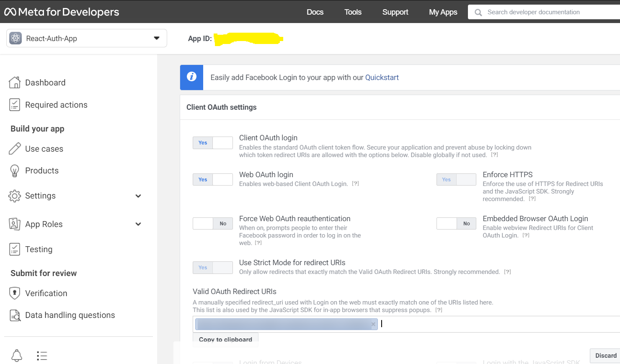Go to My Apps

(x=443, y=12)
